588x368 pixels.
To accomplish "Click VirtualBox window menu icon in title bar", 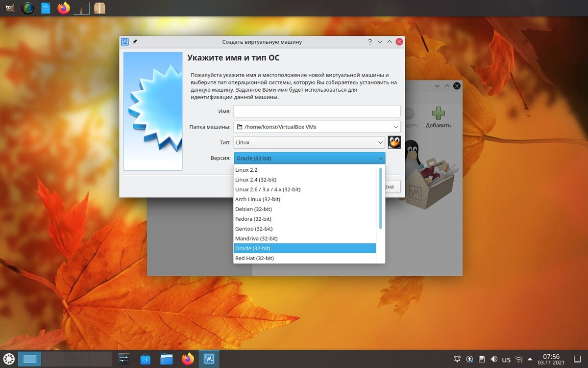I will 125,42.
